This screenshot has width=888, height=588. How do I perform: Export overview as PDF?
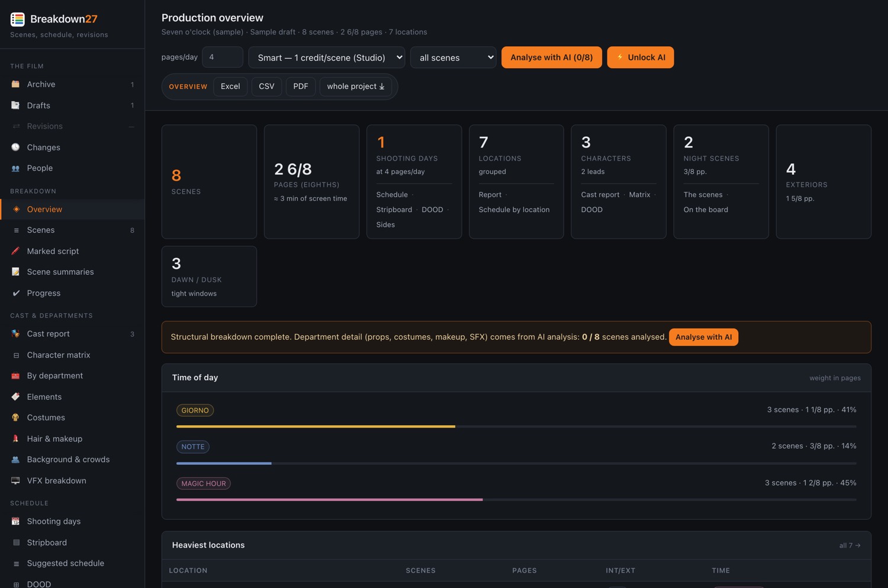tap(301, 86)
